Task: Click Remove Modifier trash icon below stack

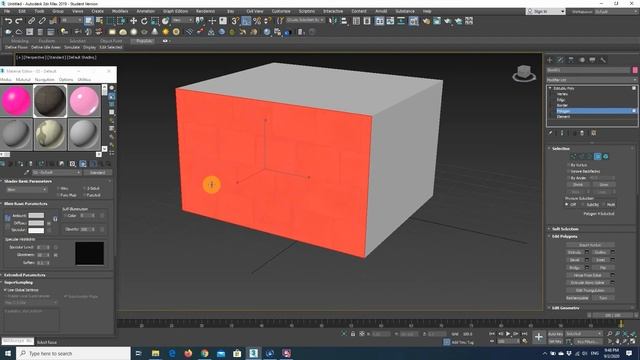Action: (582, 133)
